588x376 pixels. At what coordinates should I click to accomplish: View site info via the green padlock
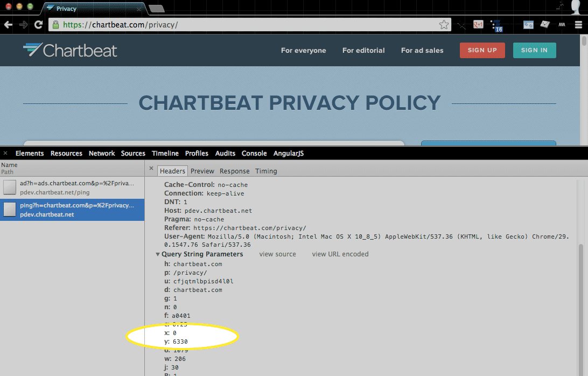(55, 25)
